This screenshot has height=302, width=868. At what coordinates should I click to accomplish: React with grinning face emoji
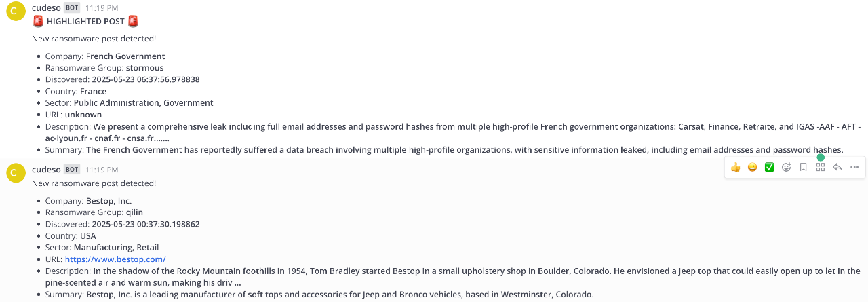[x=752, y=167]
